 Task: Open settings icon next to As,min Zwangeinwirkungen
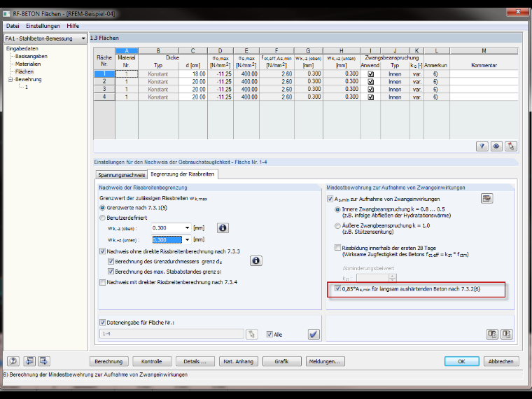pyautogui.click(x=487, y=199)
